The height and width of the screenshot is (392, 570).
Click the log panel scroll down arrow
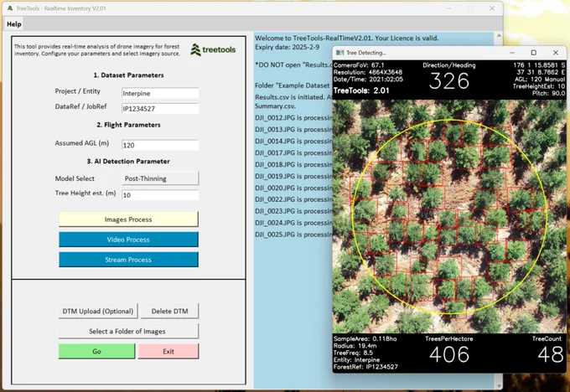[x=499, y=386]
